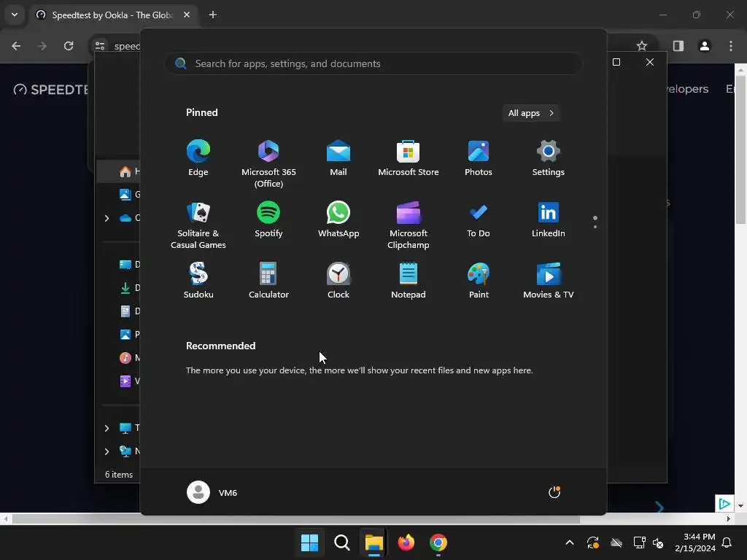The width and height of the screenshot is (747, 560).
Task: Open the update sync tray icon
Action: click(x=593, y=542)
